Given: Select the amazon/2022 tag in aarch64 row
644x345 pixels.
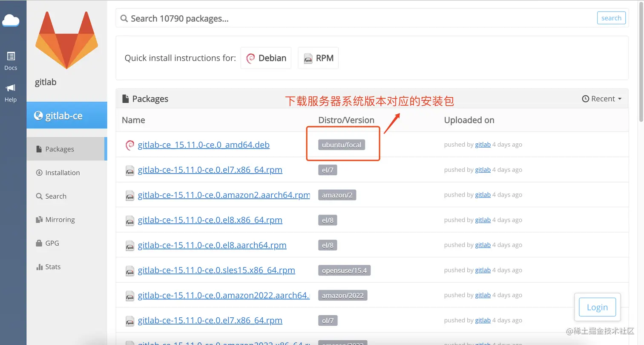Looking at the screenshot, I should 343,296.
